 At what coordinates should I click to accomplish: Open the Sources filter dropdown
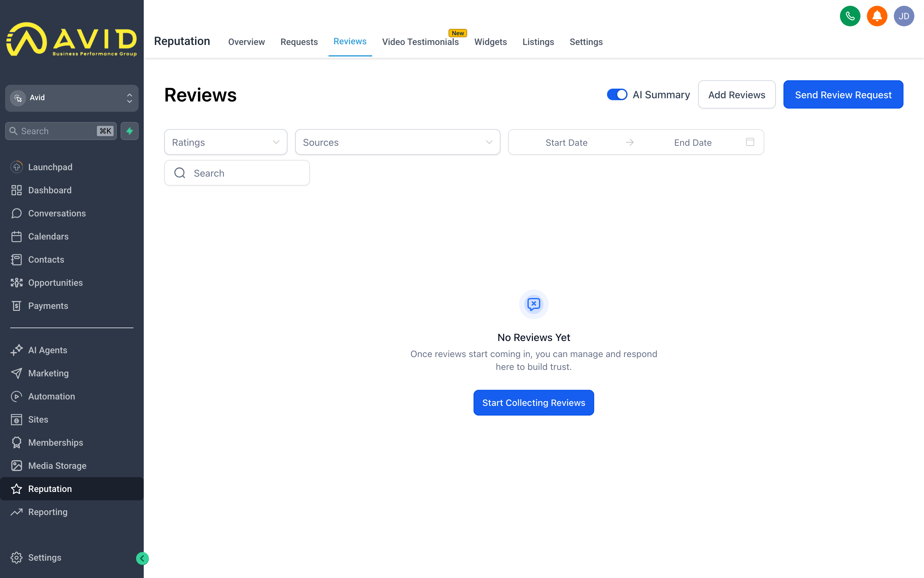tap(398, 142)
